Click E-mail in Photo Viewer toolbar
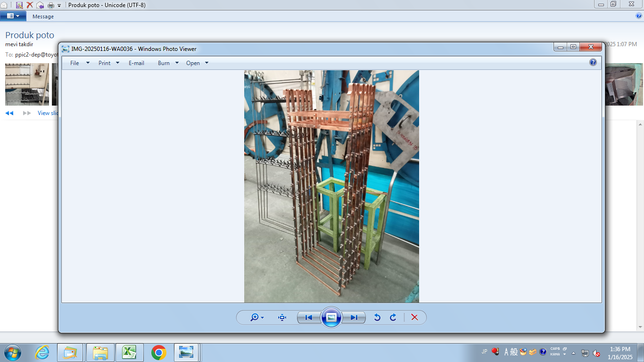The width and height of the screenshot is (644, 362). 136,63
